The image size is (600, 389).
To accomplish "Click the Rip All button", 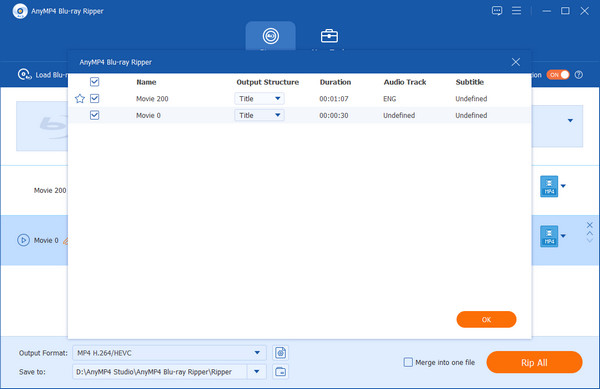I will click(x=534, y=362).
